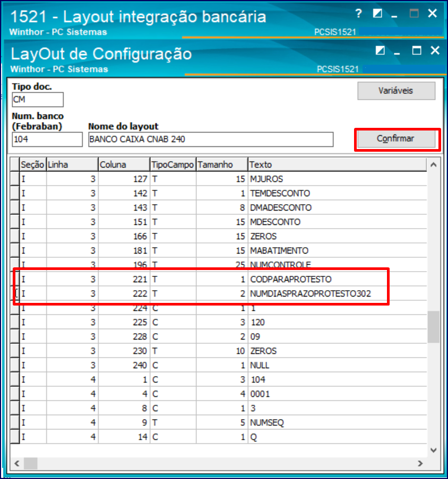Click the Tamanho column header
Screen dimensions: 448x479
coord(222,164)
